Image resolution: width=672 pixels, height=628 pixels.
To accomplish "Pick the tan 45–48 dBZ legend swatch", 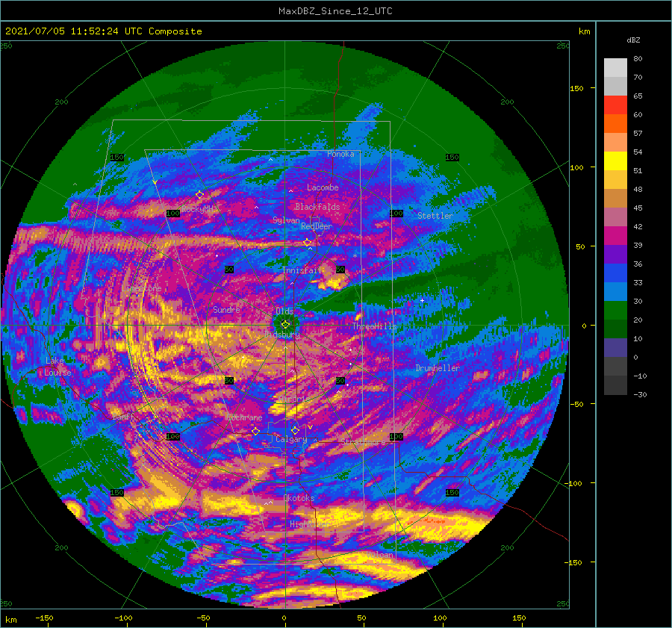I will pyautogui.click(x=615, y=199).
